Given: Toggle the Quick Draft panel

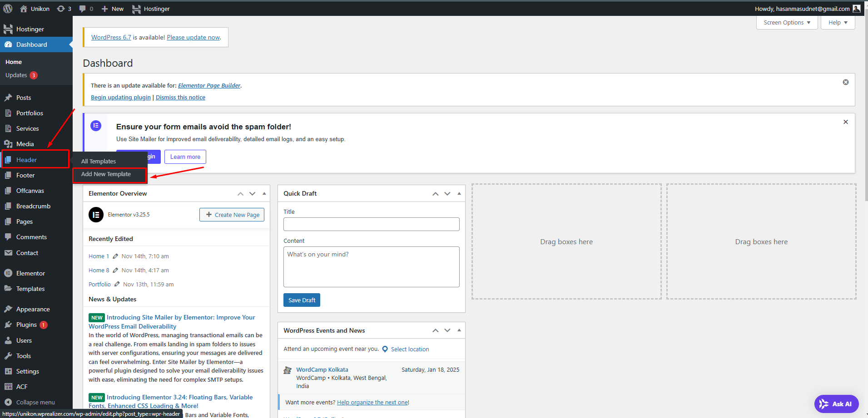Looking at the screenshot, I should coord(459,194).
